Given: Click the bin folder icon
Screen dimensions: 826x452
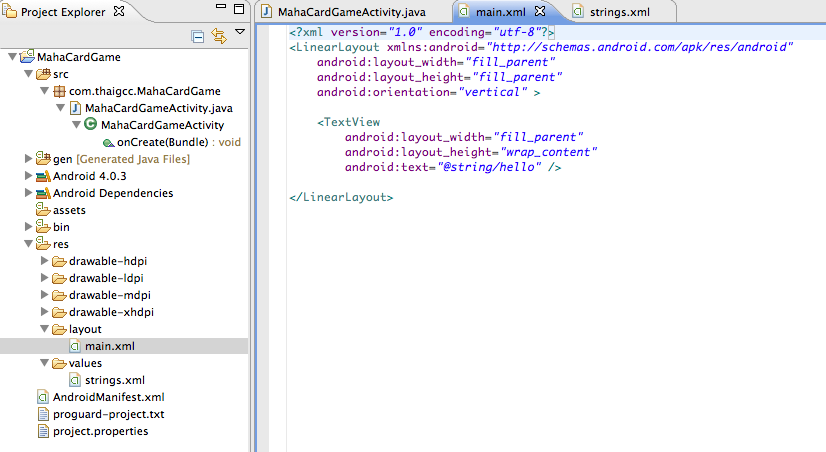Looking at the screenshot, I should [x=43, y=227].
